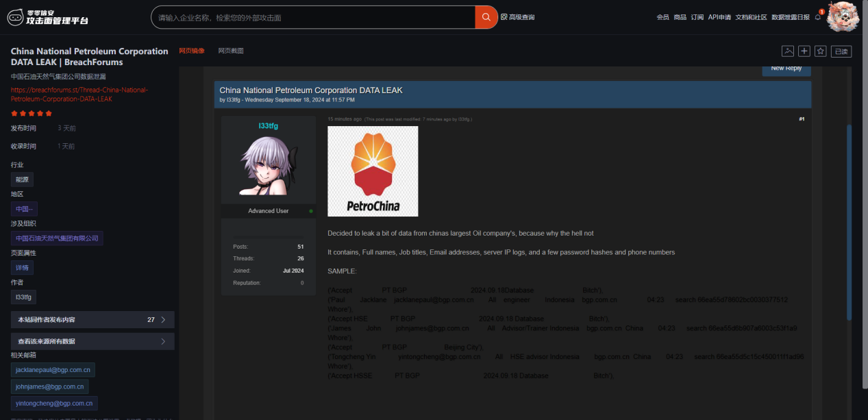
Task: Click the orange search magnifier button
Action: (x=486, y=17)
